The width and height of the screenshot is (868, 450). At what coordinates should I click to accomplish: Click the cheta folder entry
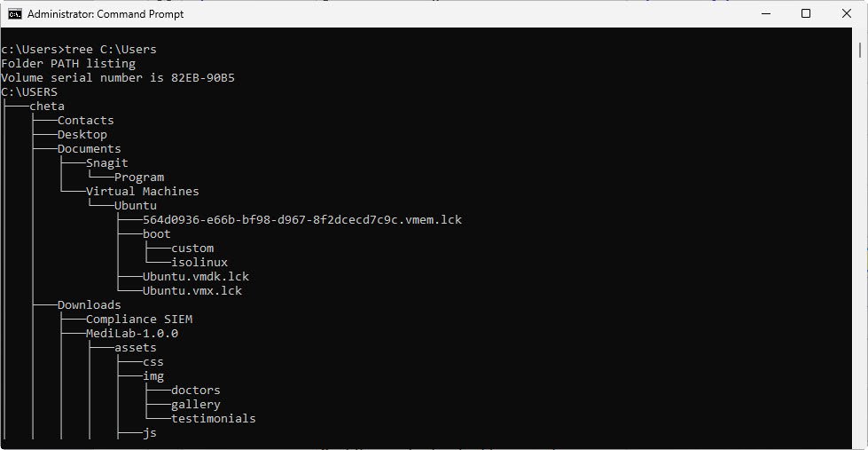coord(47,106)
